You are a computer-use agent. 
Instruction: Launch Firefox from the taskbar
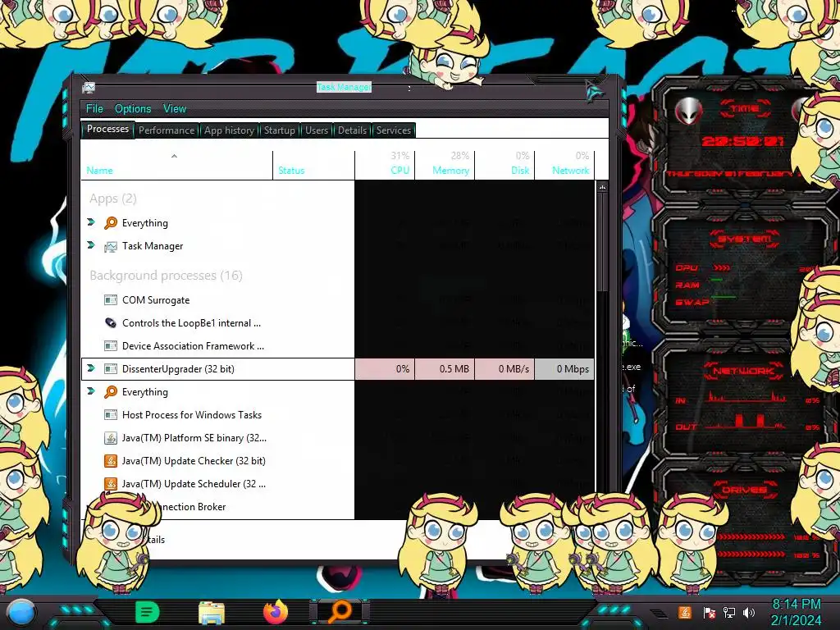pyautogui.click(x=276, y=612)
